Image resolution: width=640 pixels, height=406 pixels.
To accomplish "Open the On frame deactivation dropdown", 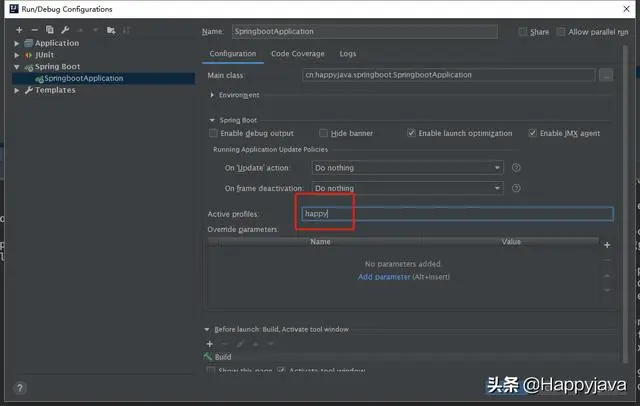I will coord(407,188).
